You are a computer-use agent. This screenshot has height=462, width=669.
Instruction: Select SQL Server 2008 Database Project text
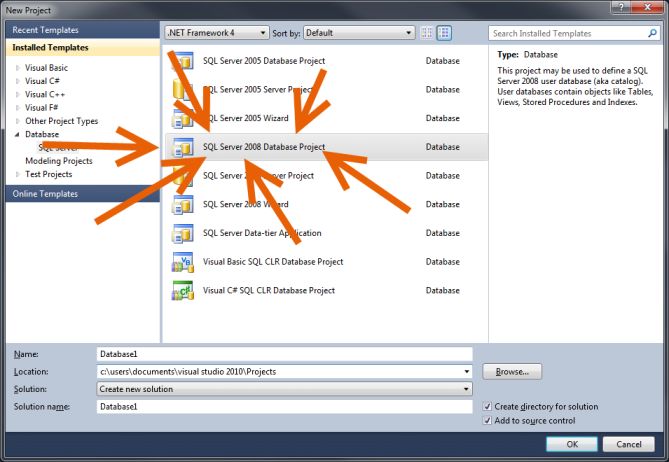click(x=264, y=147)
